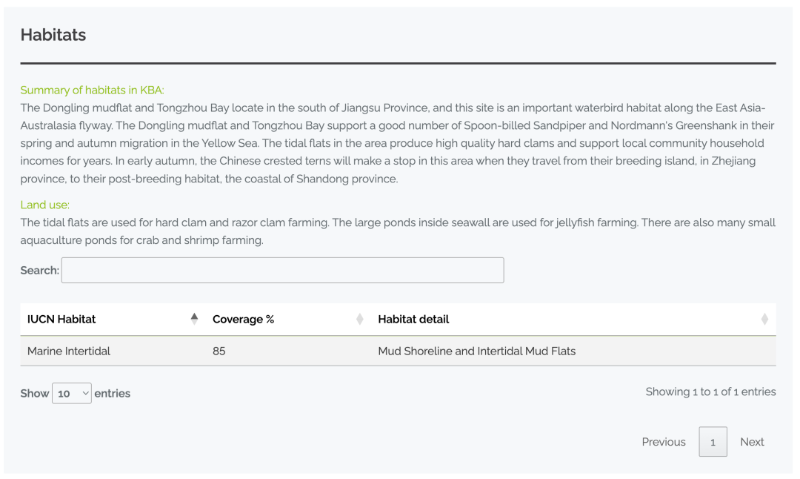Click inside the Search input field

point(283,270)
